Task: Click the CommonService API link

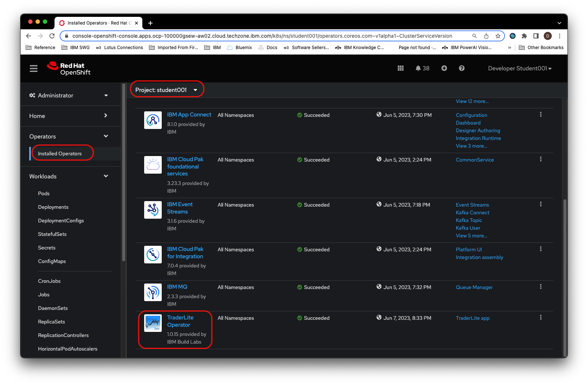Action: 475,160
